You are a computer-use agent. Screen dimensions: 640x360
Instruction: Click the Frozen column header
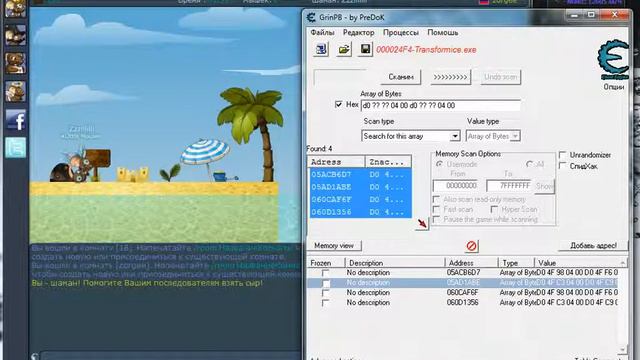pos(326,263)
